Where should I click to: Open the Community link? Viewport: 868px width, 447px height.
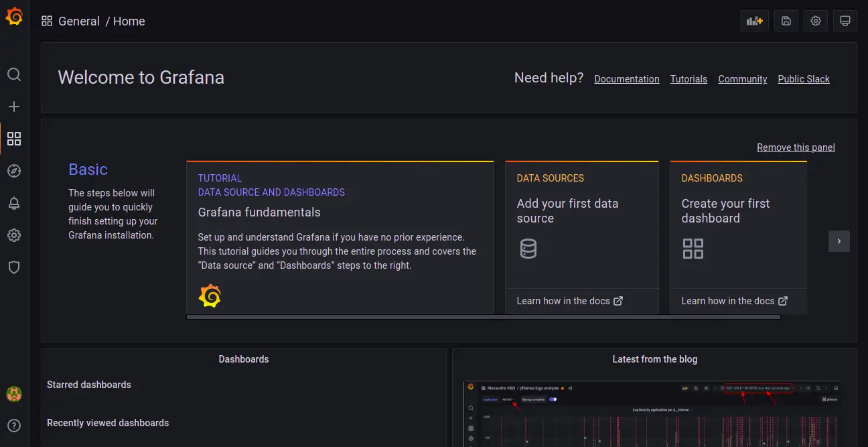[x=743, y=79]
